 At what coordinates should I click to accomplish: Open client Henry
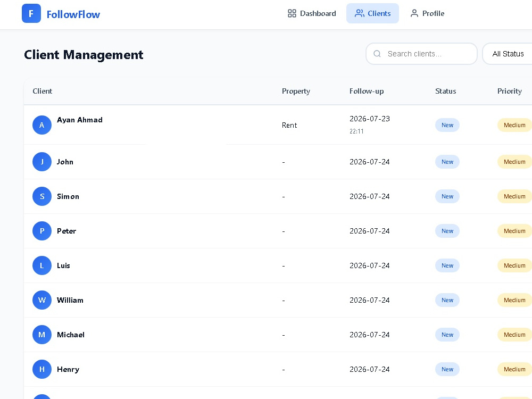point(68,369)
